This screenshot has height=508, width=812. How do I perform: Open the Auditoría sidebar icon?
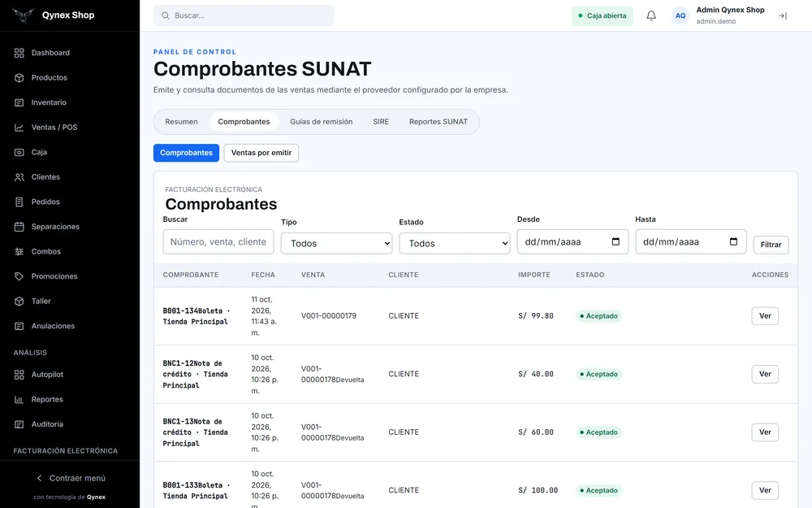(x=19, y=424)
